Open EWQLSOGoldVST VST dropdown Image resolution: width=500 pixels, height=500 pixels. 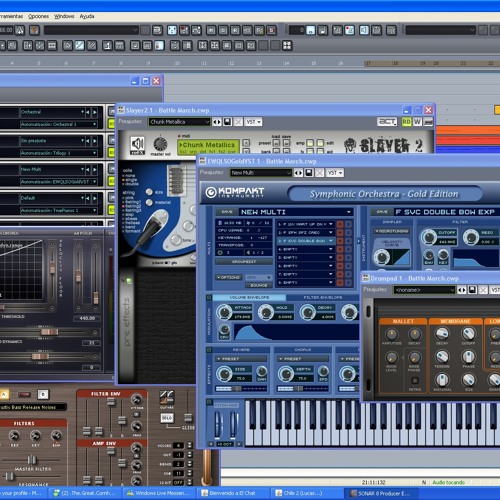click(335, 173)
